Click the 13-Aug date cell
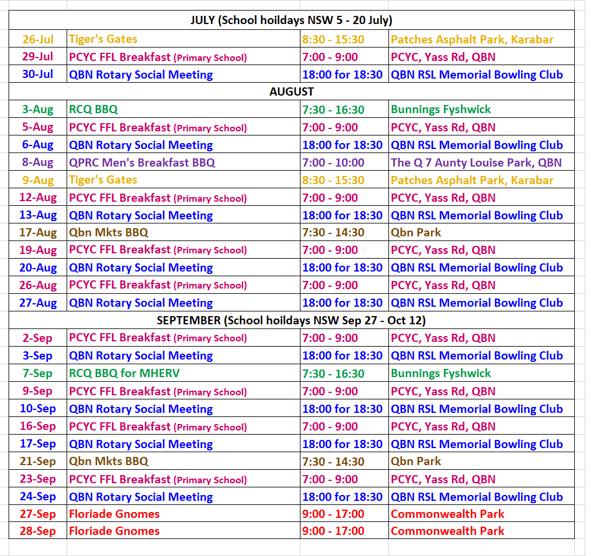Image resolution: width=591 pixels, height=556 pixels. coord(38,215)
